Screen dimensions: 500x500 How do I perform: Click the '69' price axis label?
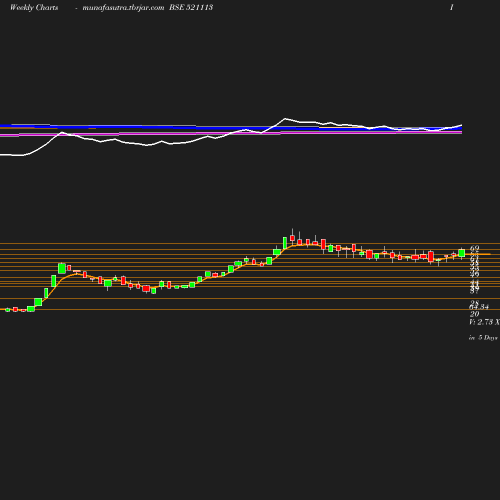coord(475,248)
